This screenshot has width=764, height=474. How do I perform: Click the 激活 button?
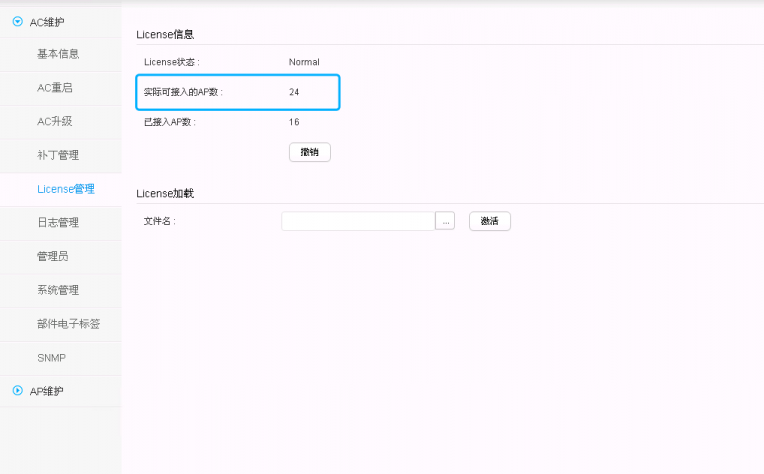[x=490, y=221]
